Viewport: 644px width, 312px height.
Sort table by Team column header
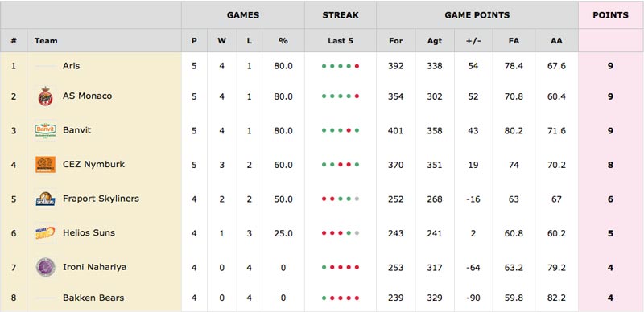[x=46, y=41]
